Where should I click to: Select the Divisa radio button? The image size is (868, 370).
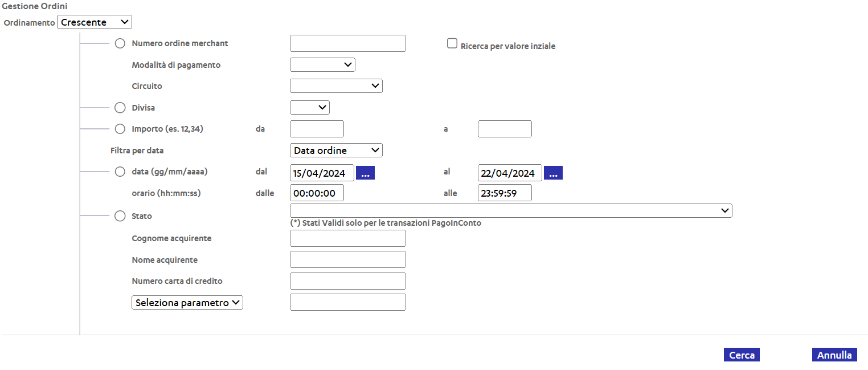[120, 107]
